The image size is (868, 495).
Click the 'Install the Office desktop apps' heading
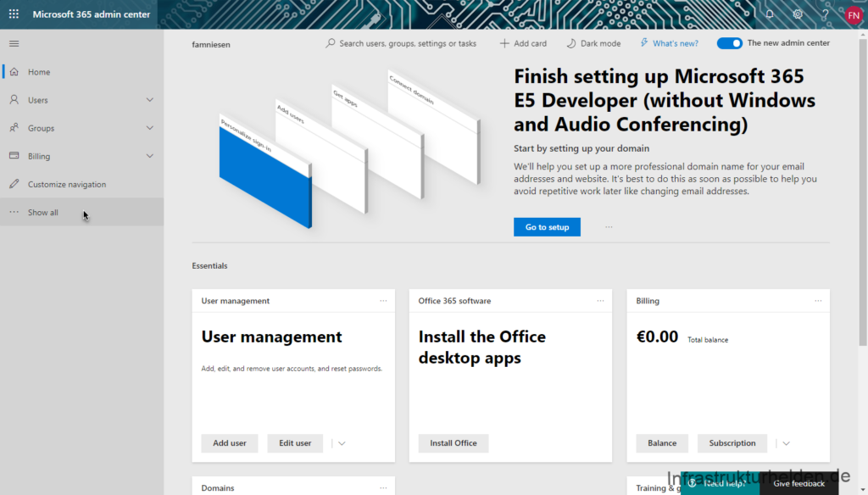(482, 348)
